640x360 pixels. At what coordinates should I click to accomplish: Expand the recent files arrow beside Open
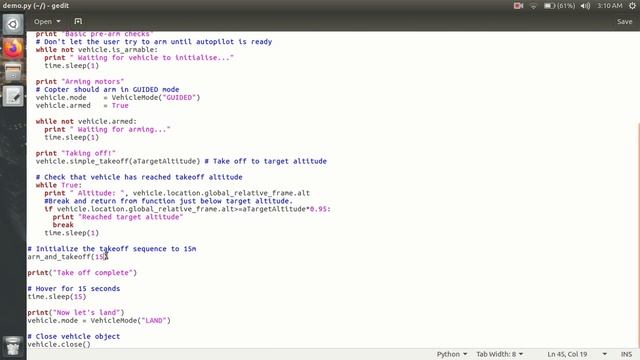coord(58,21)
